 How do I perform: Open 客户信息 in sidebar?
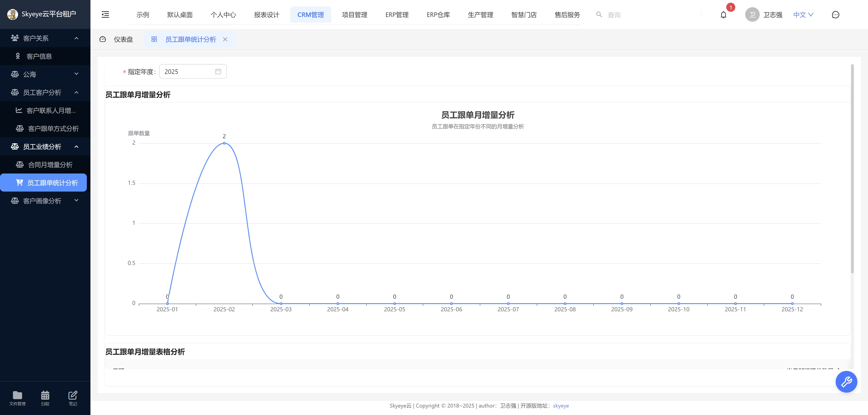[x=45, y=56]
